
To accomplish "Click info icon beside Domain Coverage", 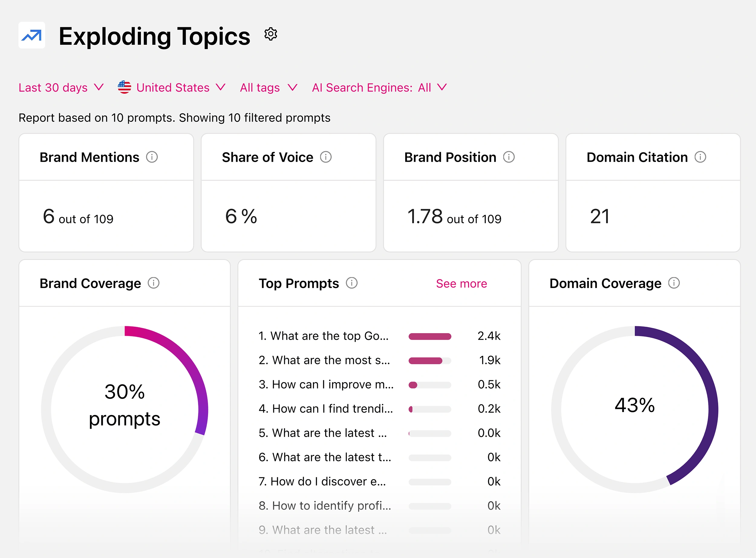I will tap(674, 283).
